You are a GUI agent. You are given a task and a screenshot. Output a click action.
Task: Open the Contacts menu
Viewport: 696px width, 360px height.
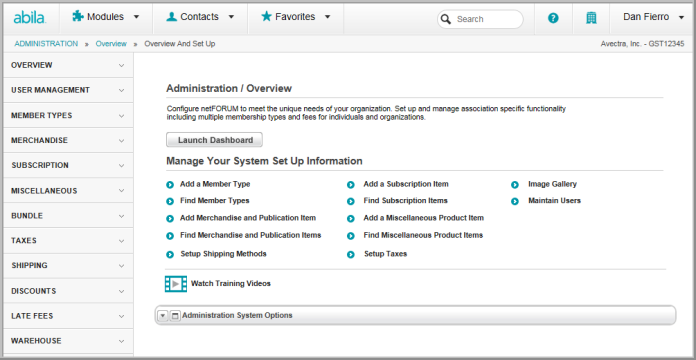(x=200, y=17)
